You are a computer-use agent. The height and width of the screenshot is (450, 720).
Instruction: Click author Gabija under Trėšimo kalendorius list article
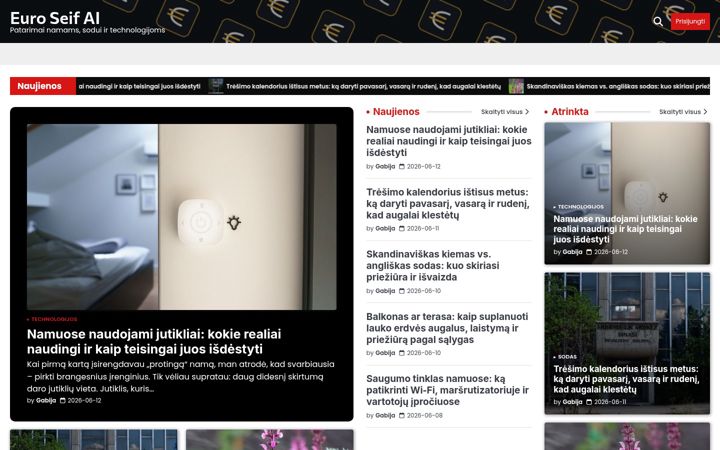click(x=385, y=229)
